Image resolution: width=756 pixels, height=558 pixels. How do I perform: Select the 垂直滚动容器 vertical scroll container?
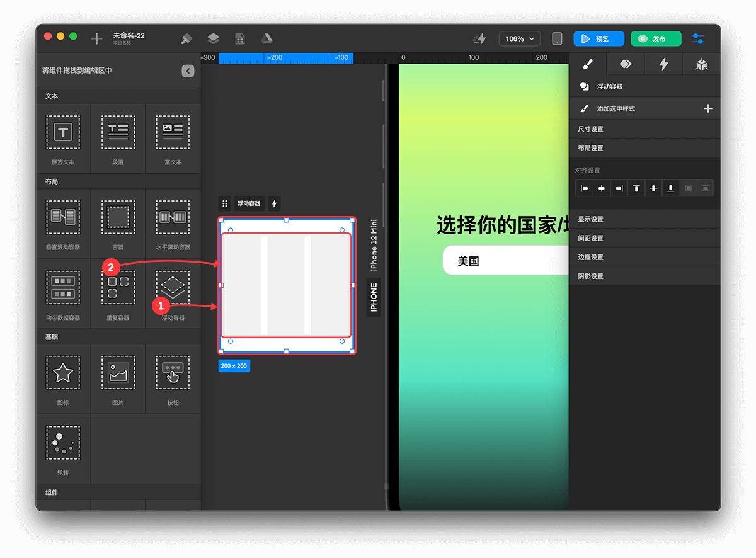tap(63, 224)
